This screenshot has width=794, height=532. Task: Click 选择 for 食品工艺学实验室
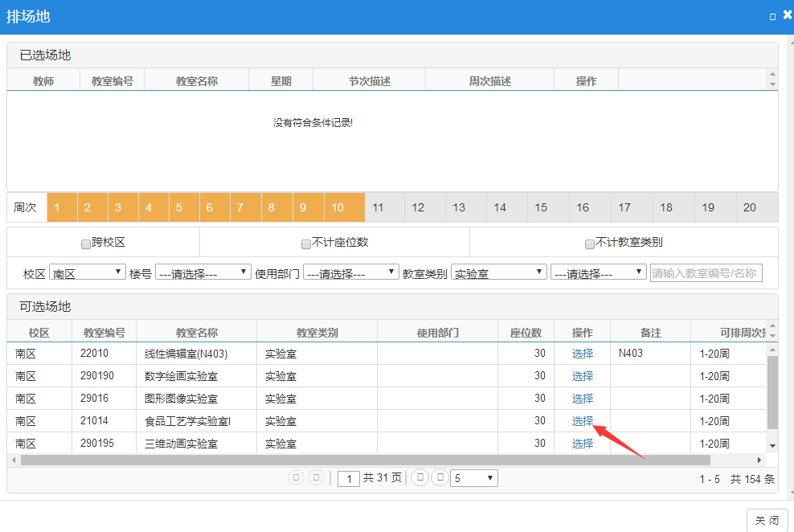[582, 421]
